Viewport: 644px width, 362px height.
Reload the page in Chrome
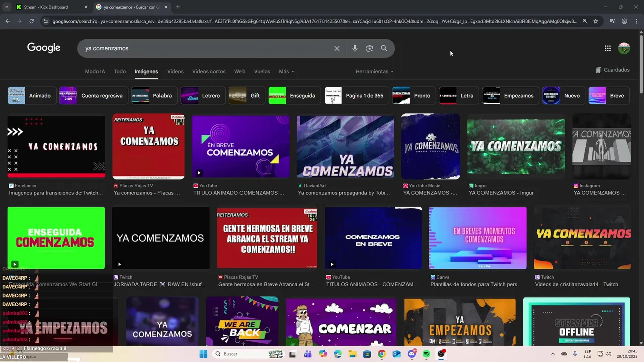(31, 21)
